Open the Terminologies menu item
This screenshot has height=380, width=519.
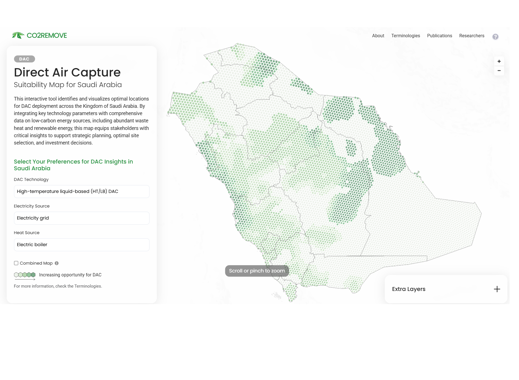(x=405, y=36)
